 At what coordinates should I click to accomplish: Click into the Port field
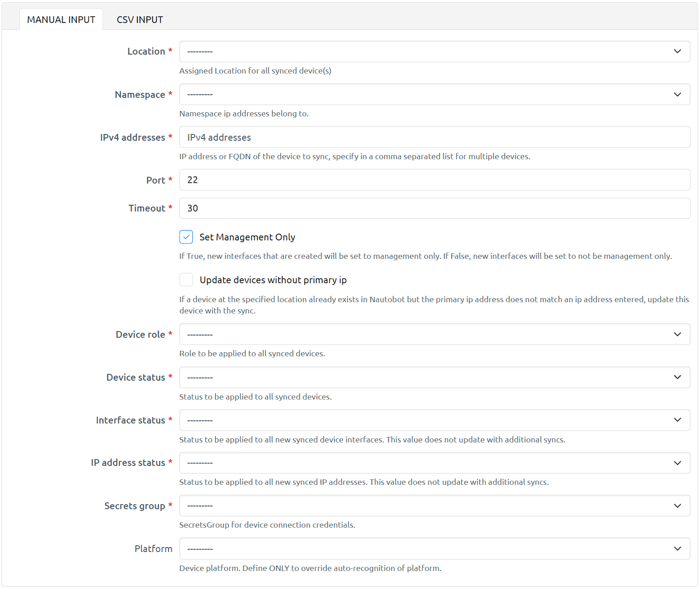[x=434, y=180]
